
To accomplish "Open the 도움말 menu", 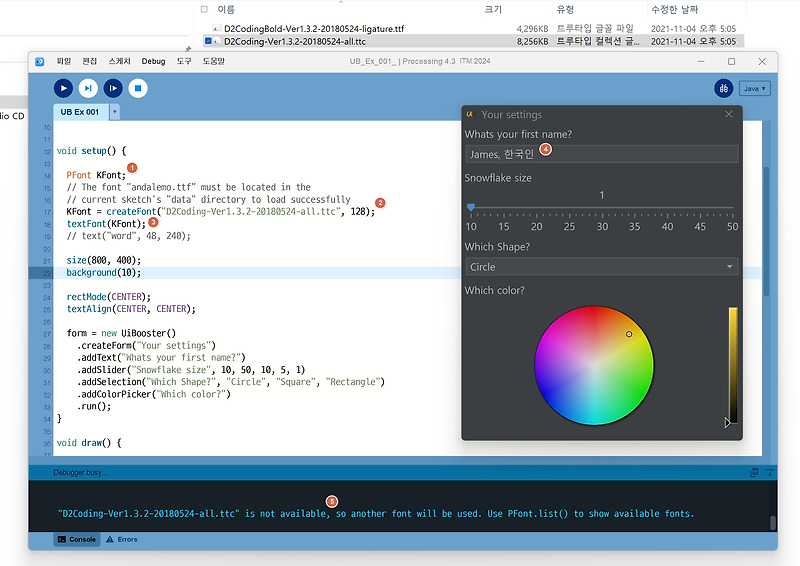I will tap(213, 61).
